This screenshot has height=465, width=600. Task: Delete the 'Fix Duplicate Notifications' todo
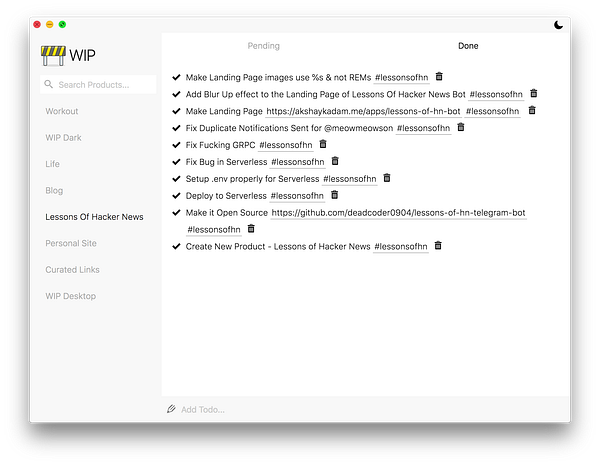click(x=461, y=127)
